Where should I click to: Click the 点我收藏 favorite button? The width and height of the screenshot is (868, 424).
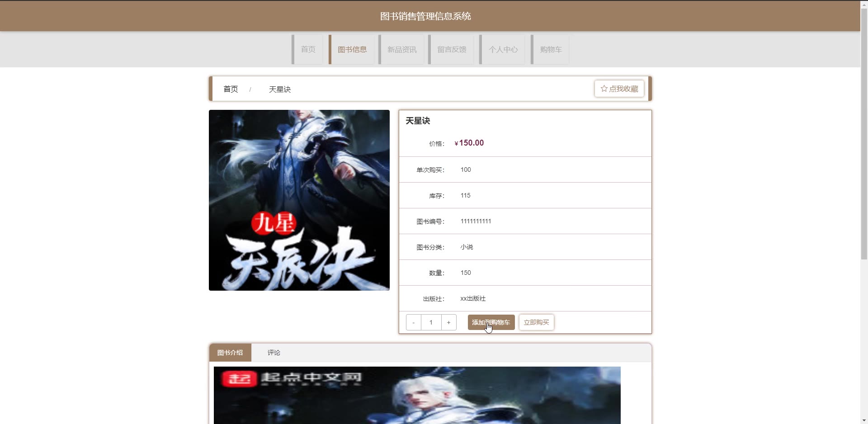tap(619, 89)
